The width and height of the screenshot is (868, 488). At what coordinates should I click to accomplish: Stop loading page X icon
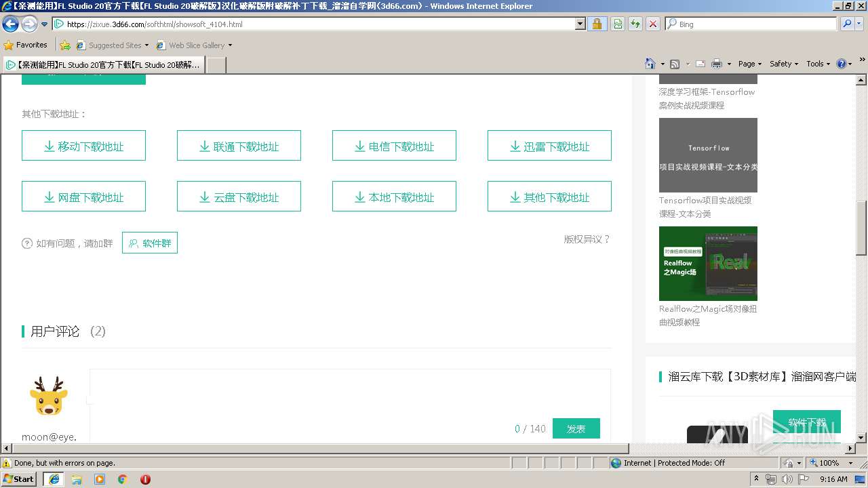[x=653, y=24]
